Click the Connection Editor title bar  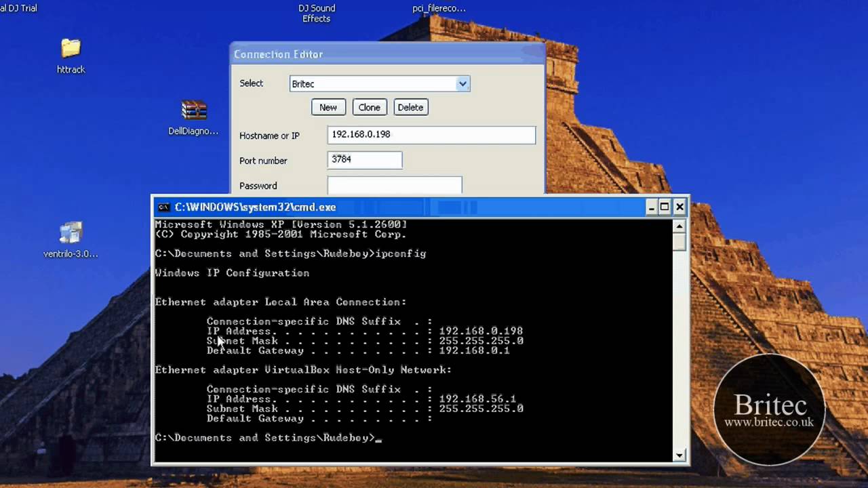coord(387,54)
